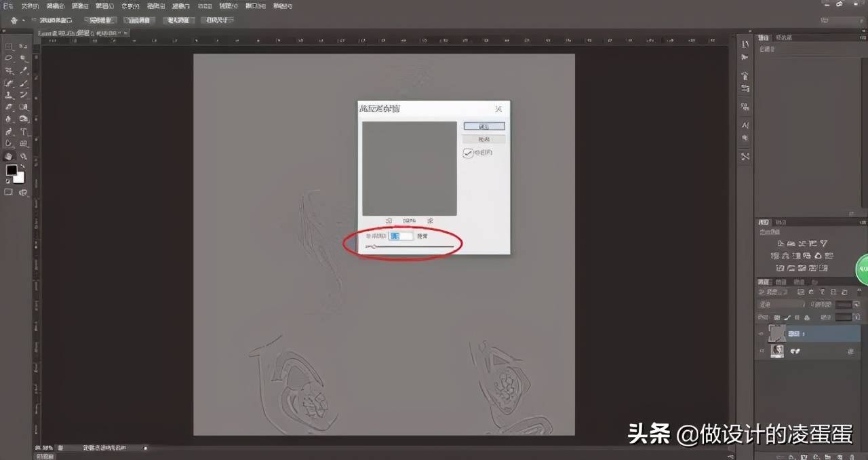Select the Hand tool
The width and height of the screenshot is (868, 460).
(x=9, y=156)
